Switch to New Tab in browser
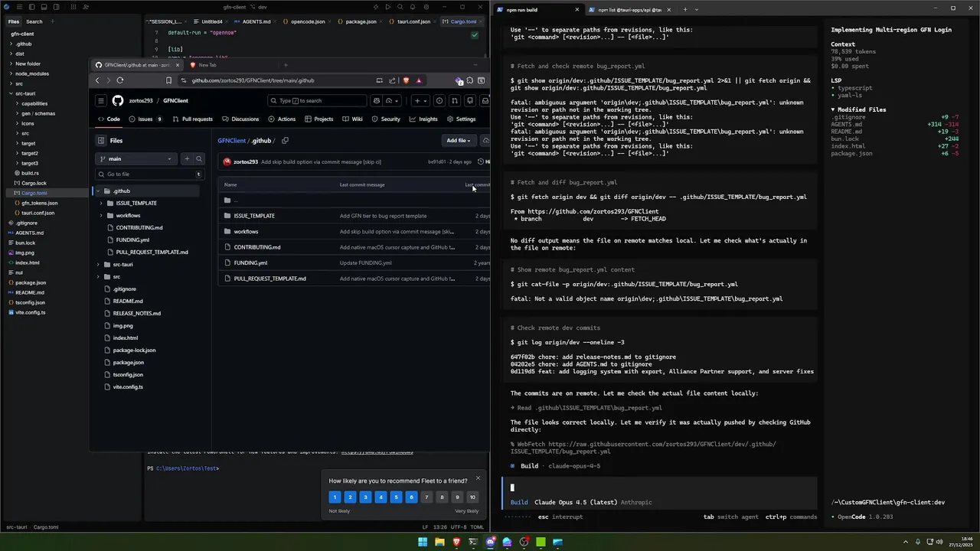Viewport: 980px width, 551px height. coord(207,65)
